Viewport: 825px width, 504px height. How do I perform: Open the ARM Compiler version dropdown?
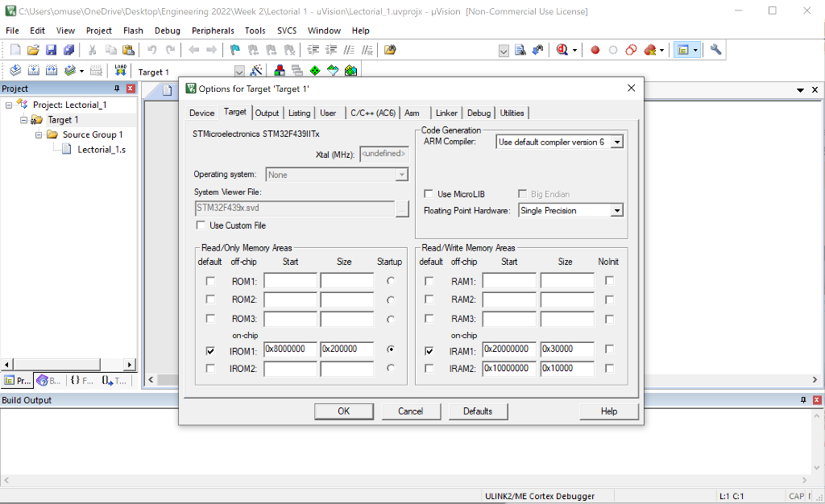616,142
